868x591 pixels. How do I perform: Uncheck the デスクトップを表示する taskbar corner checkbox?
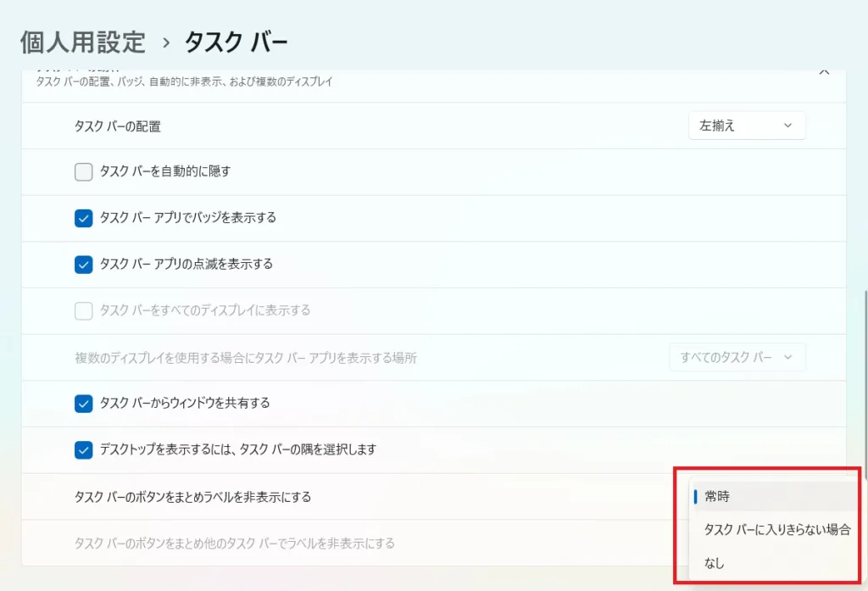(83, 449)
